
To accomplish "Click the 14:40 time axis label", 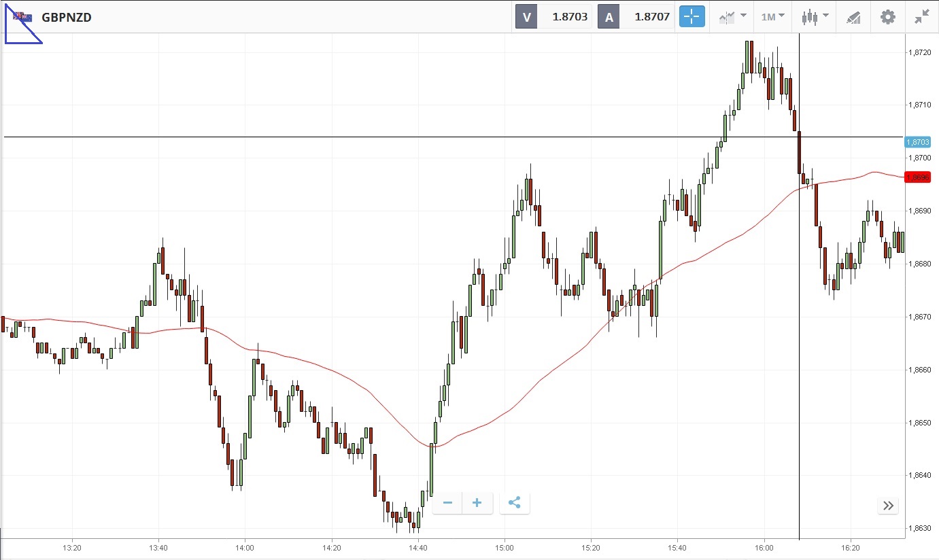I will click(418, 547).
